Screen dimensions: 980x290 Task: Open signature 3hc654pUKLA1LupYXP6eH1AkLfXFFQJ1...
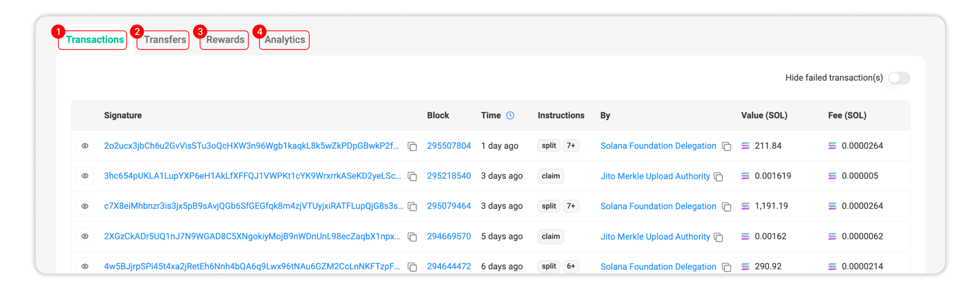tap(252, 176)
